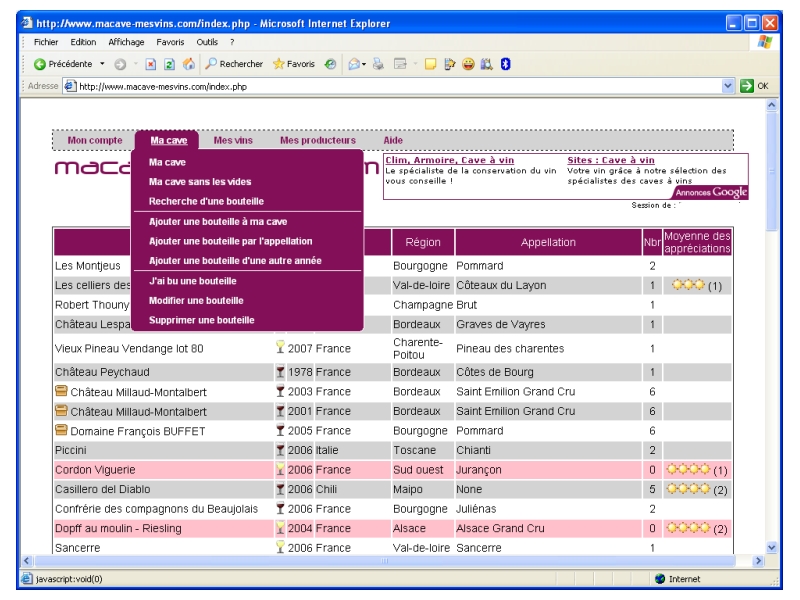Click the forward navigation arrow

(120, 64)
